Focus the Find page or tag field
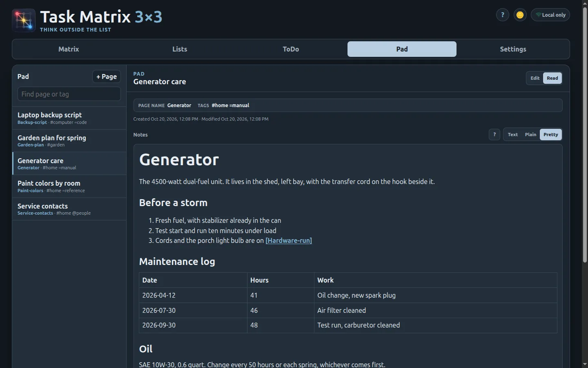The height and width of the screenshot is (368, 588). pyautogui.click(x=69, y=94)
